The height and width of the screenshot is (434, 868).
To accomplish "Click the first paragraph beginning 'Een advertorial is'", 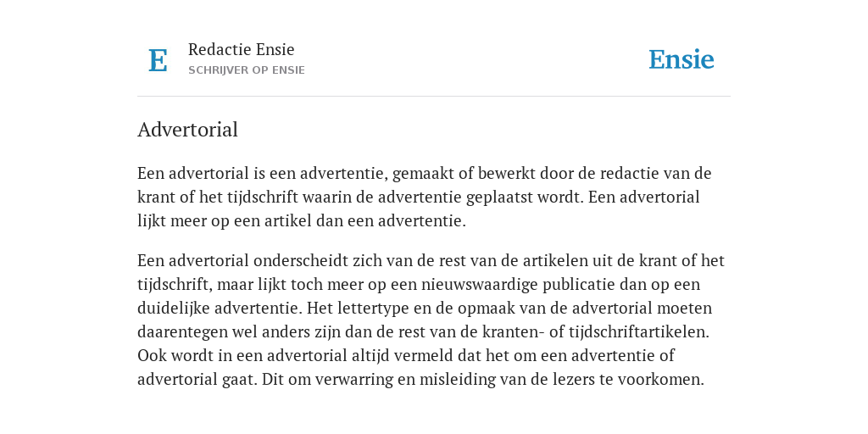I will [425, 197].
